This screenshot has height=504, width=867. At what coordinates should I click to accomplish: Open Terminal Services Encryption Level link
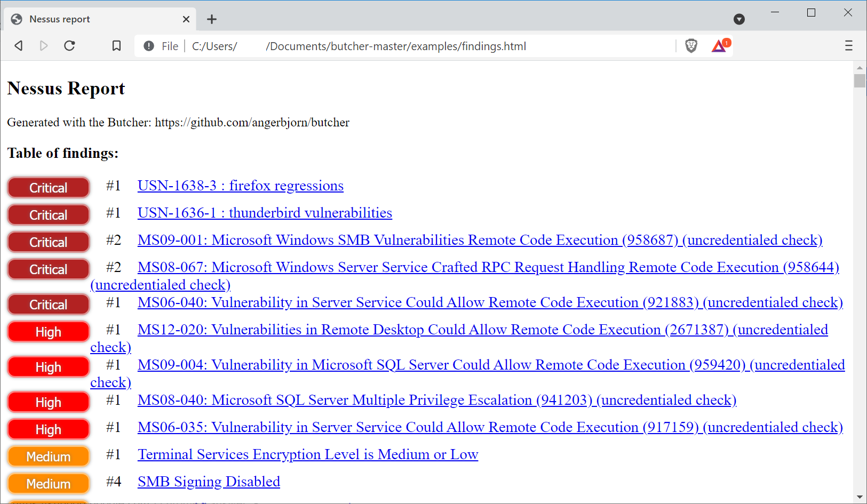click(308, 454)
